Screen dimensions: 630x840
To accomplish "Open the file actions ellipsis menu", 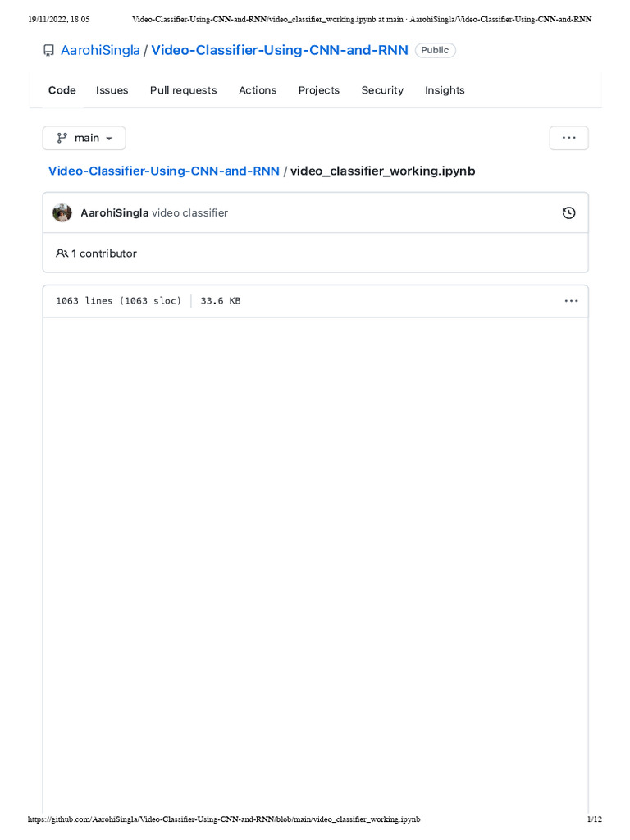I will point(571,301).
